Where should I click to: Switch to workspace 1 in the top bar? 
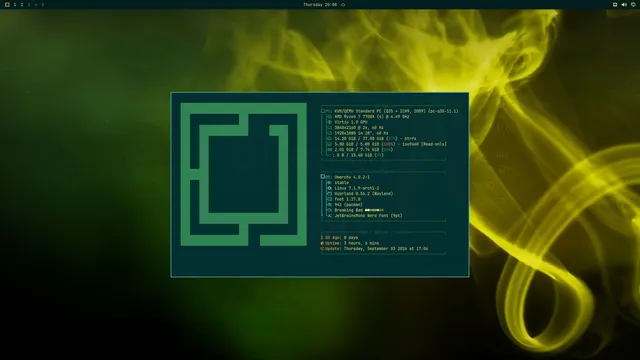[x=15, y=4]
